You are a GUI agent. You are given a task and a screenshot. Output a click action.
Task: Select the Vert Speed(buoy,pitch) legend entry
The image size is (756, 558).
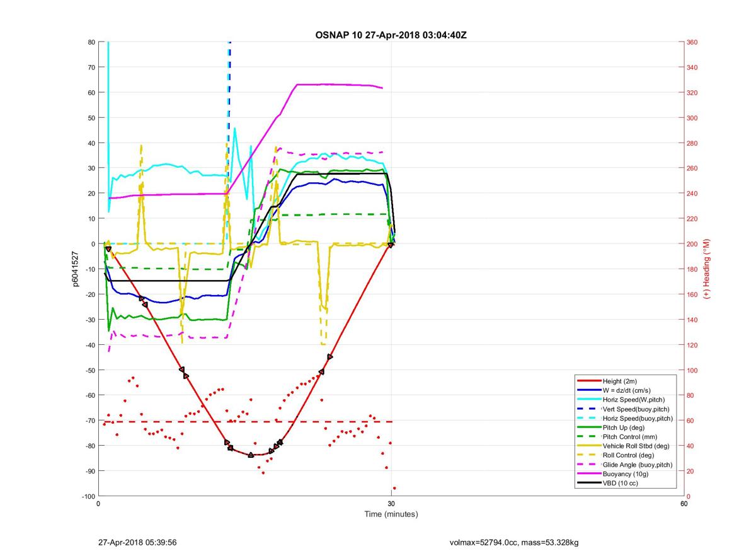point(624,409)
